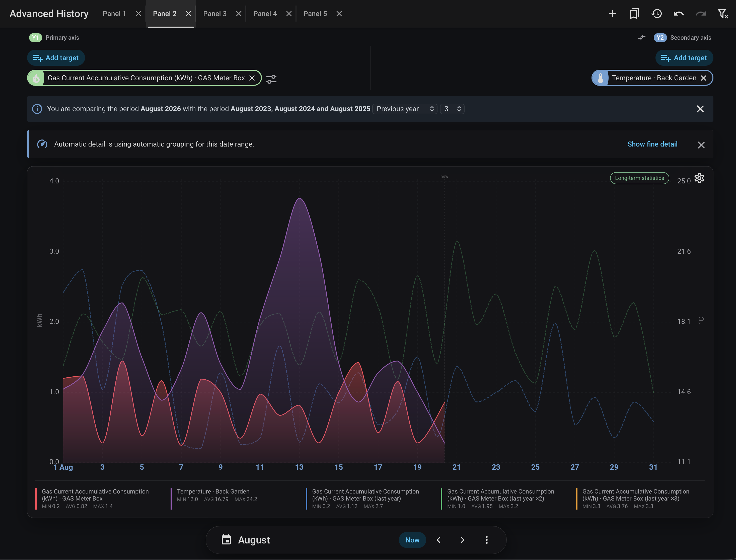Click the undo arrow icon
The image size is (736, 560).
[x=679, y=14]
